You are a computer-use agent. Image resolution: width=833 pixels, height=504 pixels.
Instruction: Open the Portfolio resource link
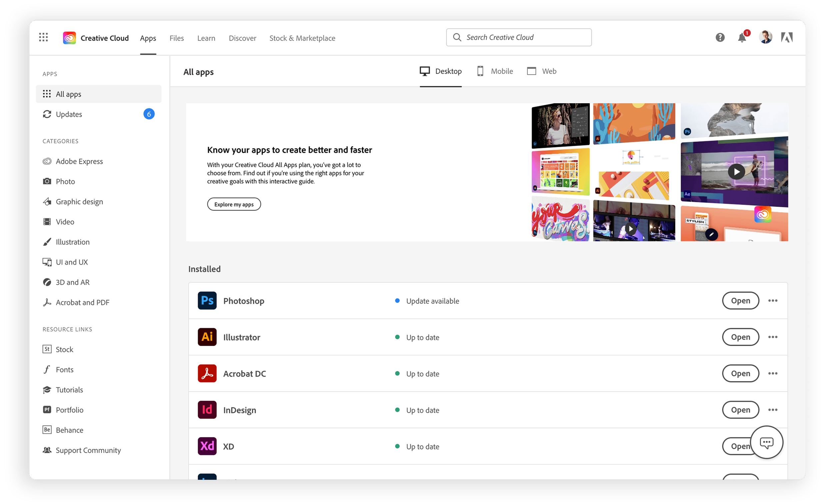(x=63, y=410)
